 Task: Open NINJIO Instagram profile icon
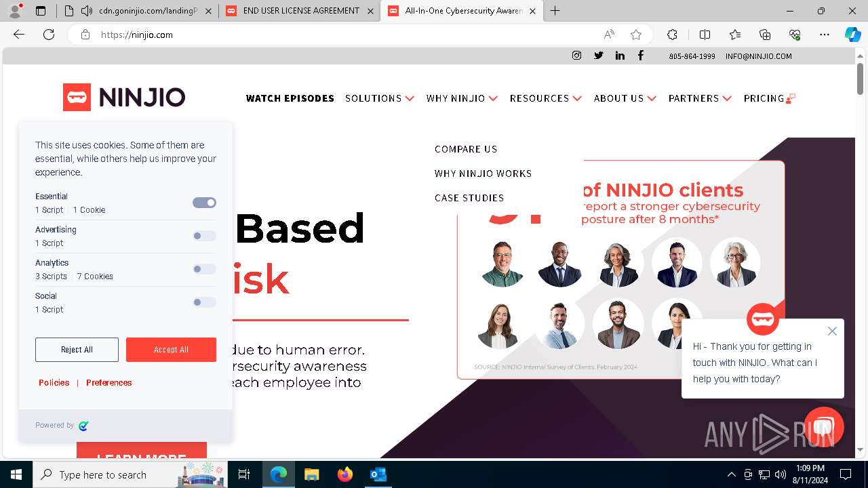click(x=576, y=56)
